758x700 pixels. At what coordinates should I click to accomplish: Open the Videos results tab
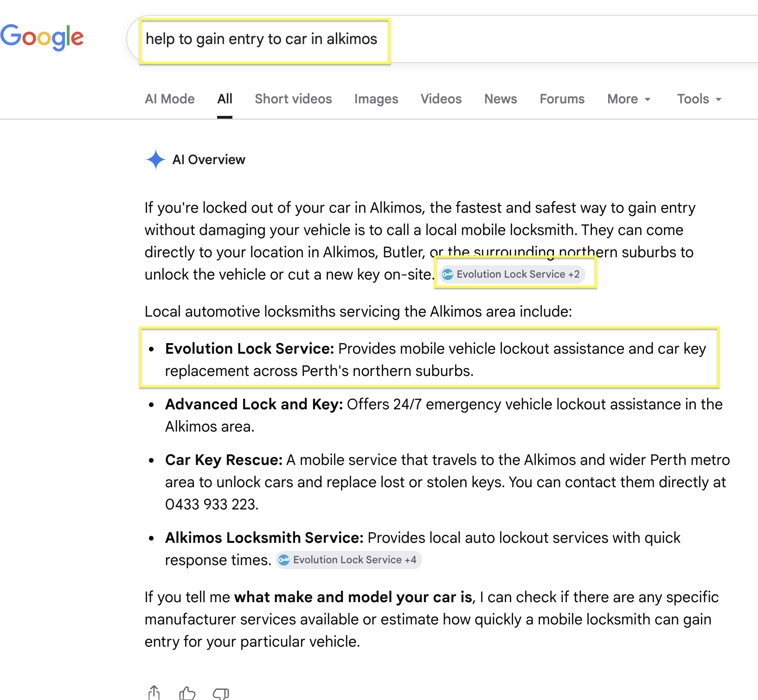tap(441, 99)
